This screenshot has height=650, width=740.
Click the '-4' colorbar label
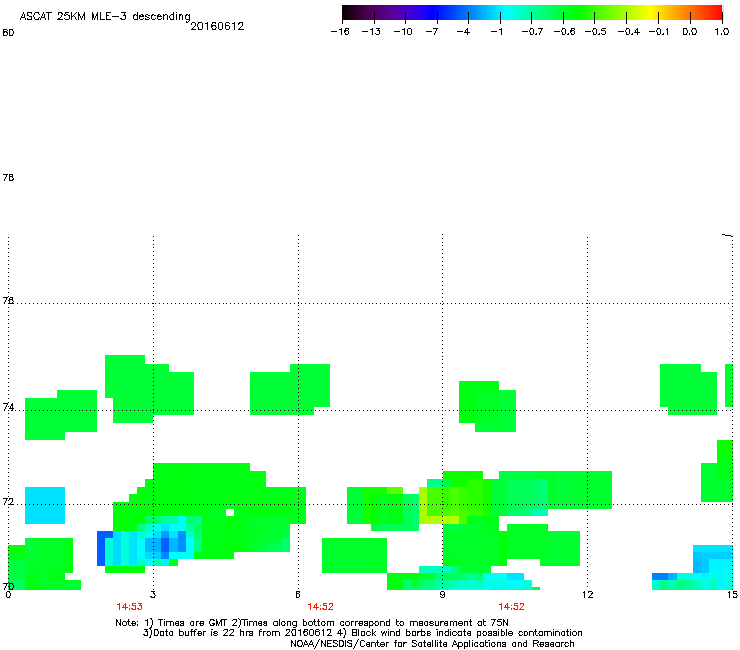pyautogui.click(x=463, y=32)
